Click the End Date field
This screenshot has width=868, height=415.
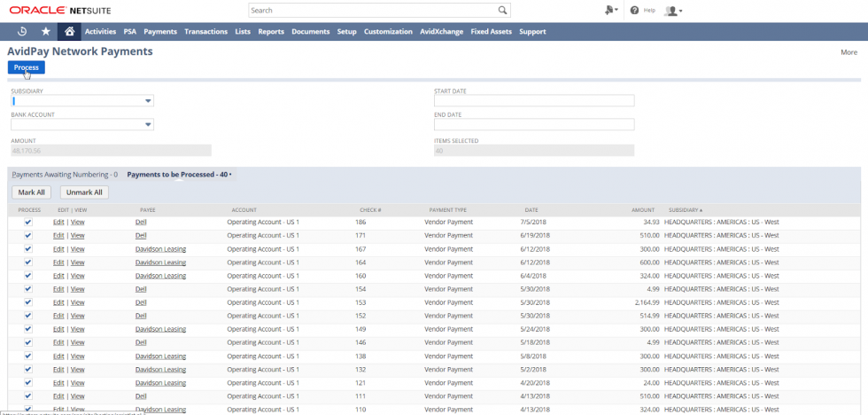tap(534, 125)
